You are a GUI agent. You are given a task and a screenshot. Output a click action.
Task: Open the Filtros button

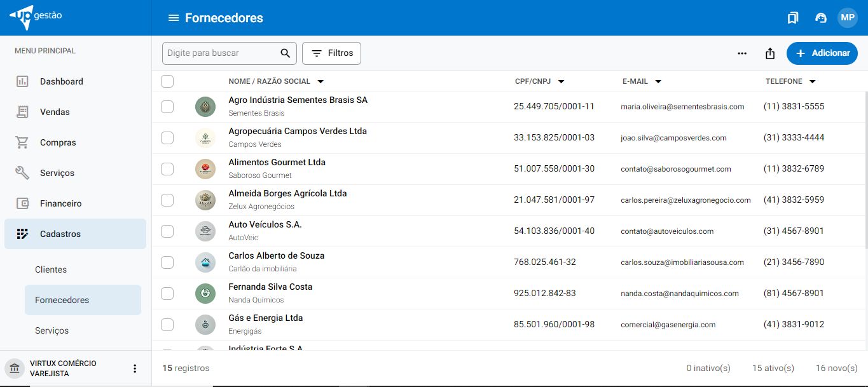coord(331,53)
